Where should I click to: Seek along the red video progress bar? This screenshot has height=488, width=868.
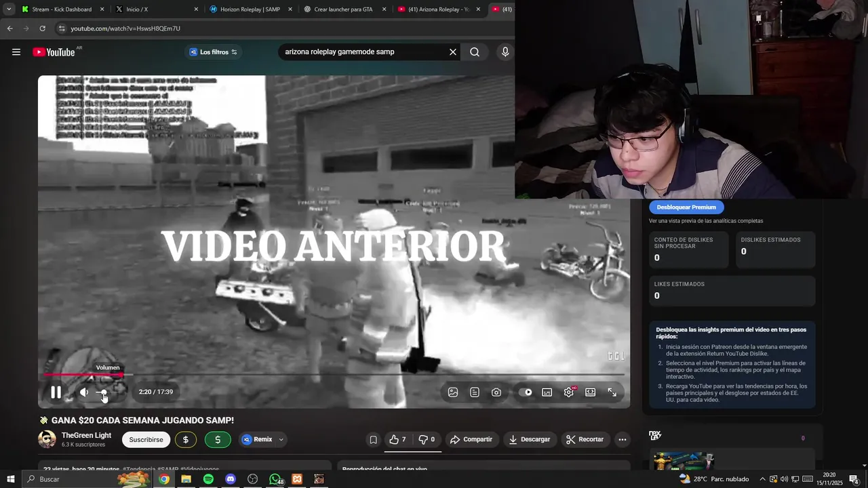tap(334, 374)
